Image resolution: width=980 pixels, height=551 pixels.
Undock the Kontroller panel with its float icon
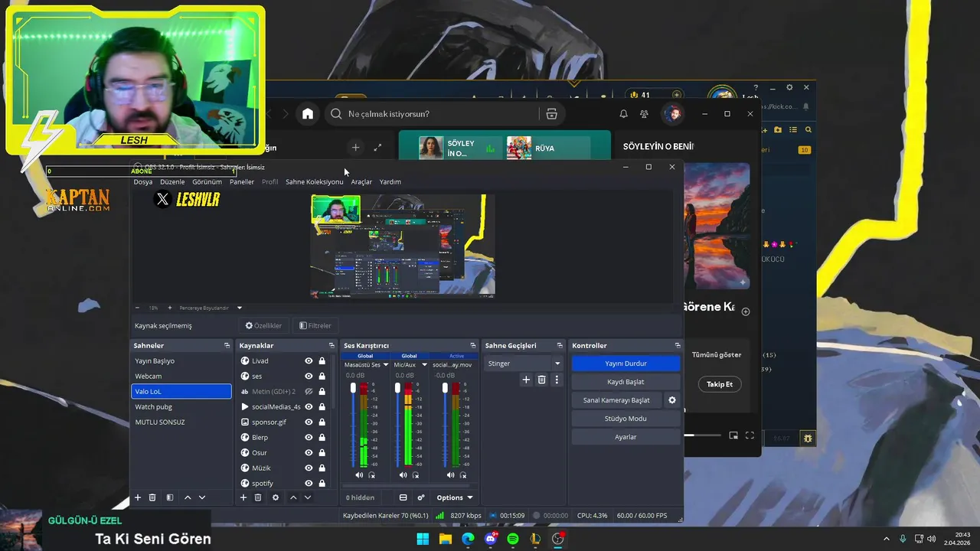point(678,346)
